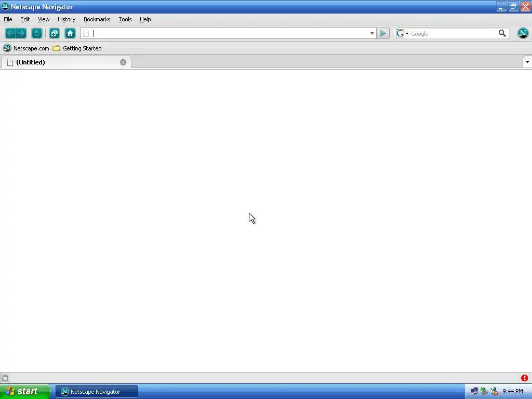Click the red alert icon in the status bar
Screen dimensions: 532x399
pyautogui.click(x=525, y=378)
